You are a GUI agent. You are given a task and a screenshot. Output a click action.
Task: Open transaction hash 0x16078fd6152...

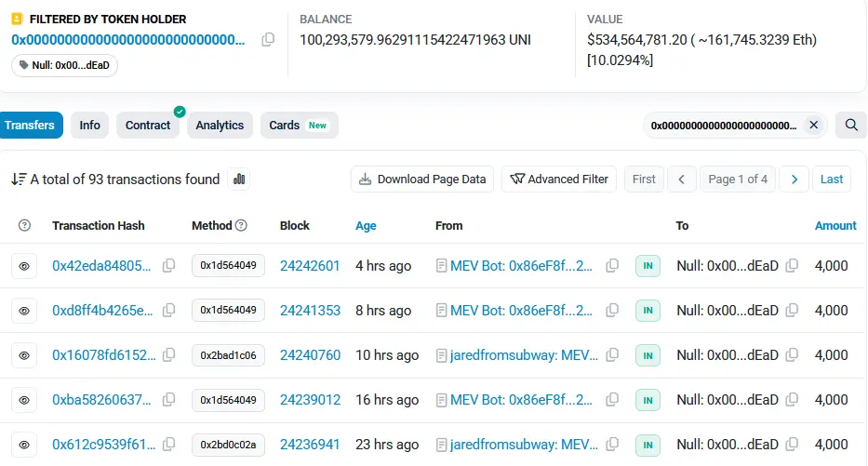pyautogui.click(x=104, y=355)
